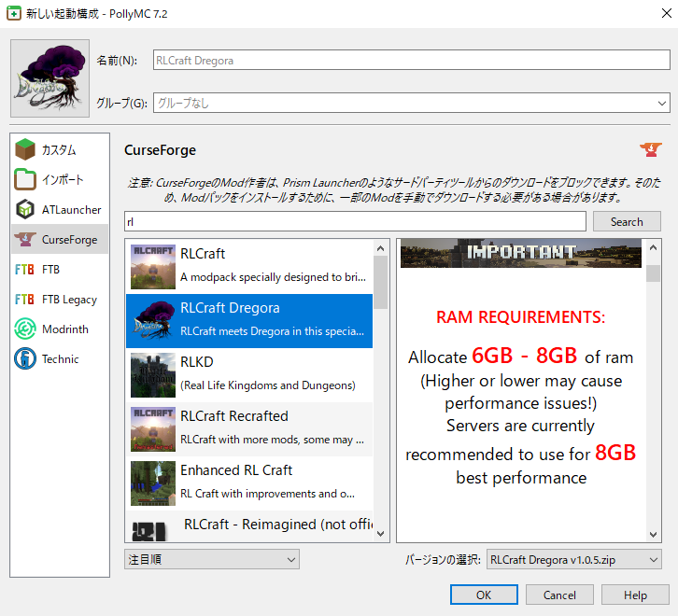Screen dimensions: 678x616
Task: Click the FTB Legacy logo icon
Action: pyautogui.click(x=24, y=300)
